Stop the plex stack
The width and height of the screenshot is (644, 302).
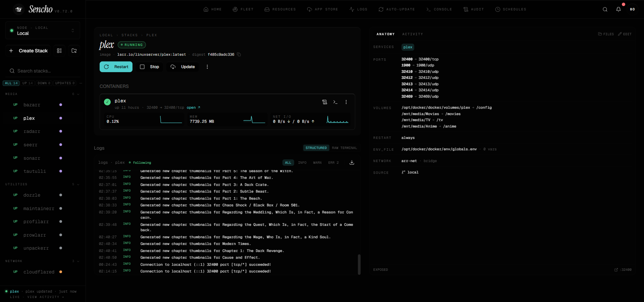[150, 67]
